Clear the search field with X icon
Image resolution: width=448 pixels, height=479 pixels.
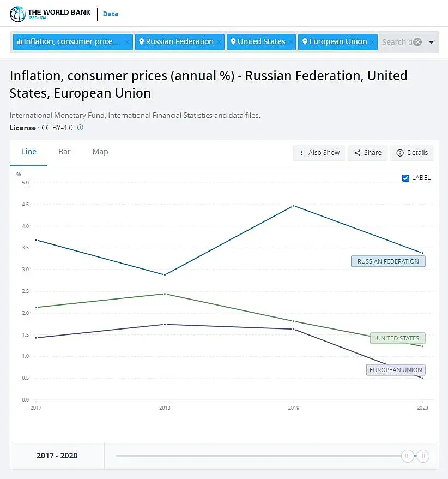pyautogui.click(x=417, y=42)
